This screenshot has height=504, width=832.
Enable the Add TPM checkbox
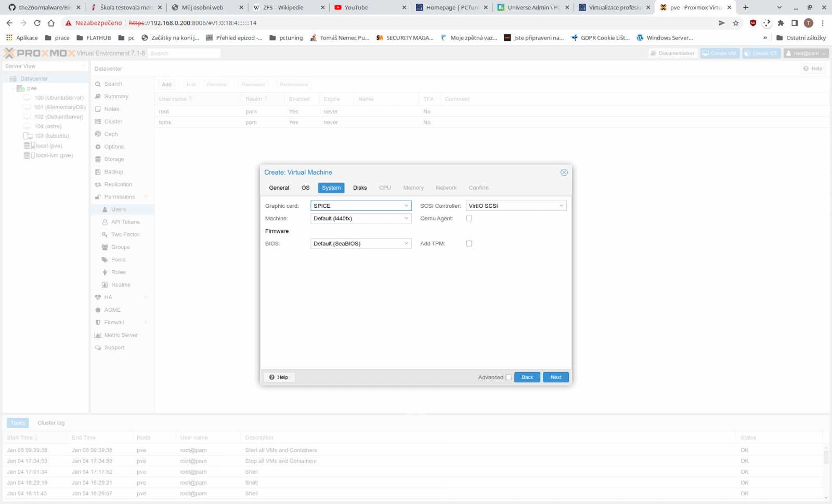tap(469, 243)
